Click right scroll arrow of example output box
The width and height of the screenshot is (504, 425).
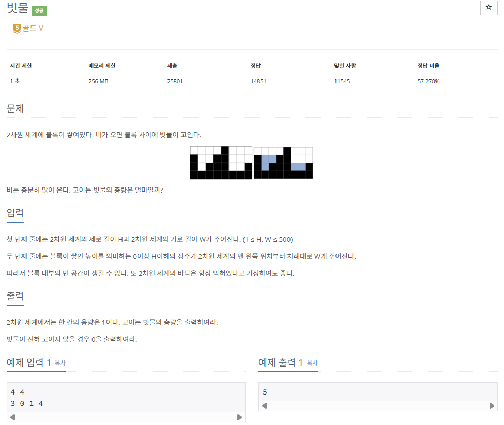[x=492, y=406]
